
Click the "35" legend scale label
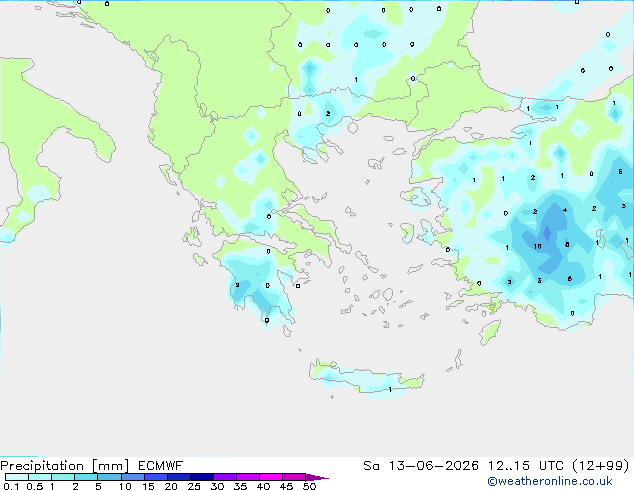pyautogui.click(x=240, y=486)
